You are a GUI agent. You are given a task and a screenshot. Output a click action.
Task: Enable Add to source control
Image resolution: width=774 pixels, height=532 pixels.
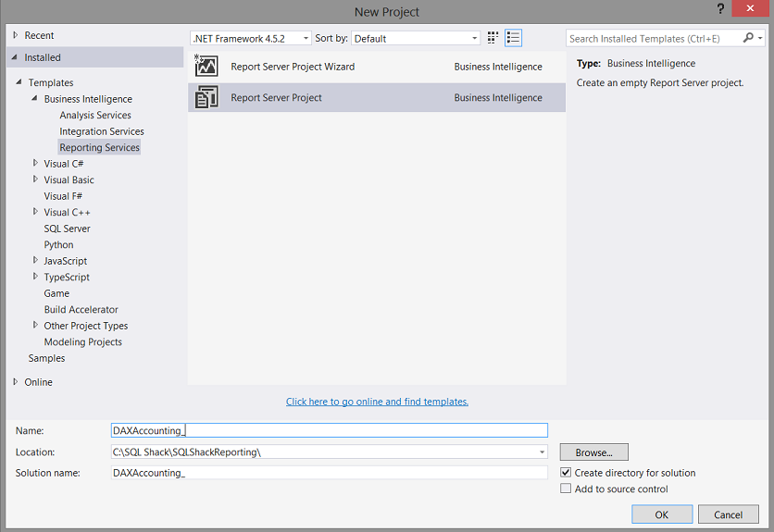[566, 489]
